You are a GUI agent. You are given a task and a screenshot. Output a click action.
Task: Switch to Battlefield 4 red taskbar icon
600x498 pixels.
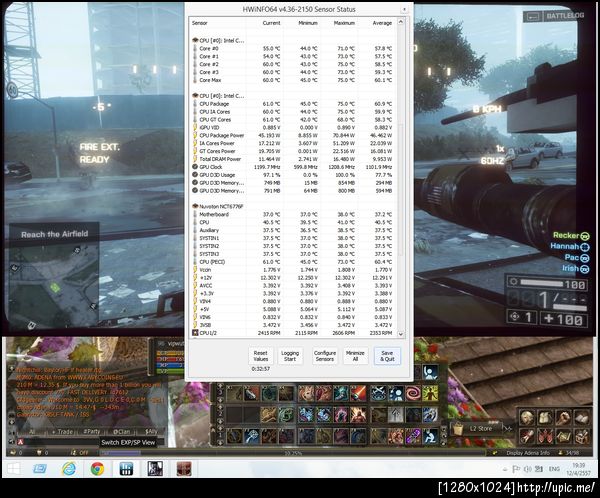click(184, 469)
